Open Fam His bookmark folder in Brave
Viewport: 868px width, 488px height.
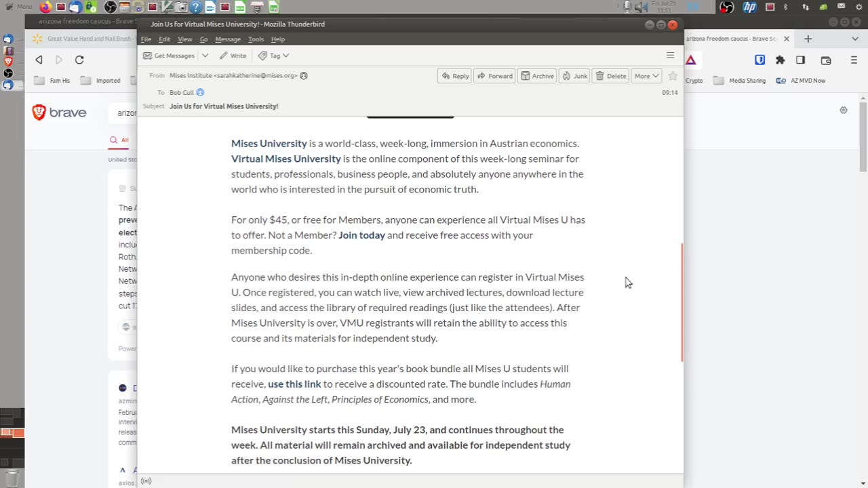[x=52, y=81]
